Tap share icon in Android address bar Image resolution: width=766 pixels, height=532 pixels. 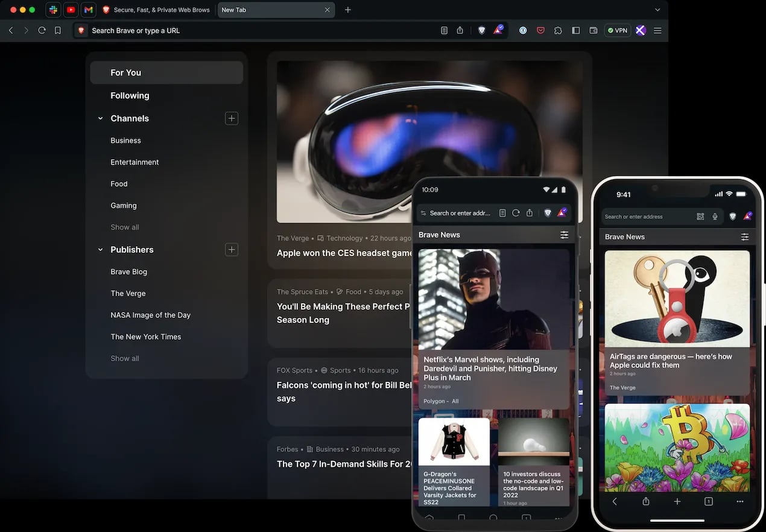click(x=530, y=213)
